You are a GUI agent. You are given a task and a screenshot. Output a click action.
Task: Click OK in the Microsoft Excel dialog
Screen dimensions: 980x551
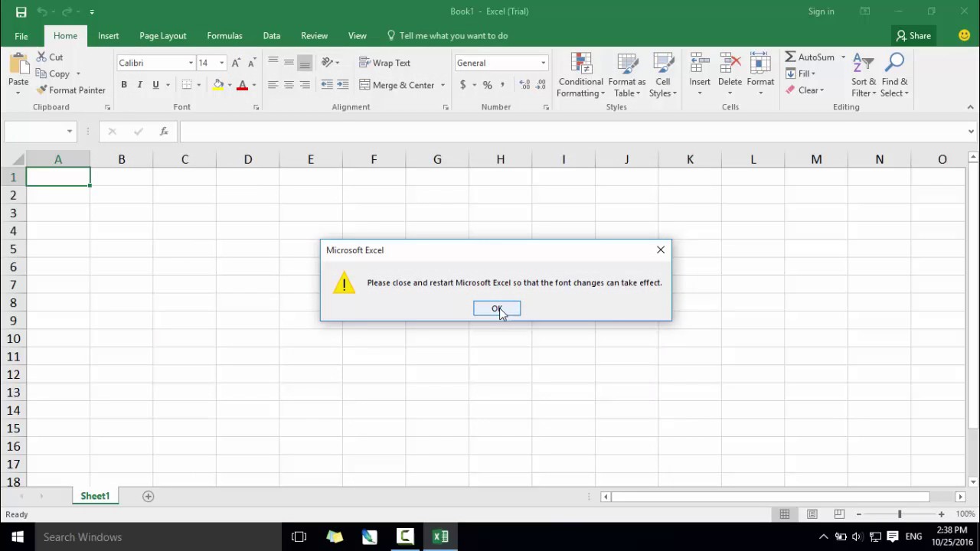click(x=496, y=308)
